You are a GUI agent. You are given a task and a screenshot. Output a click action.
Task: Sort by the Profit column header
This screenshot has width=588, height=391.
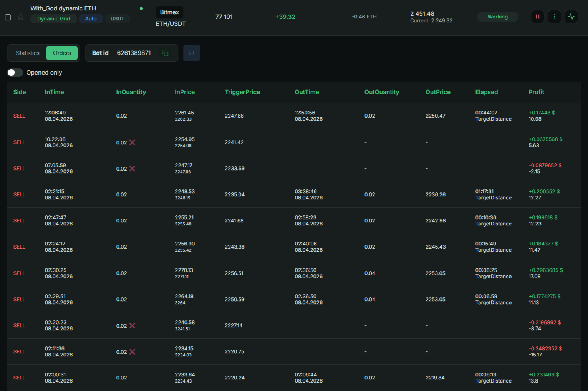pyautogui.click(x=536, y=92)
